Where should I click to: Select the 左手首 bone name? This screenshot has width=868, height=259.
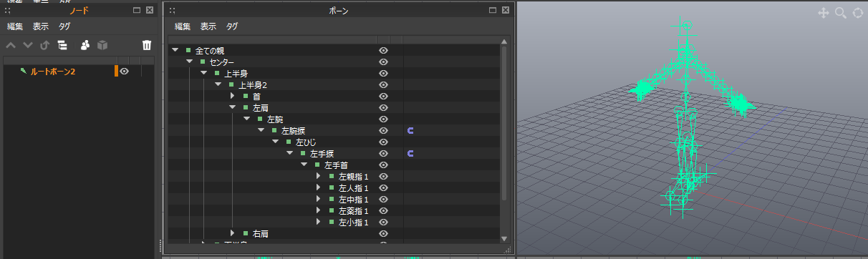336,165
